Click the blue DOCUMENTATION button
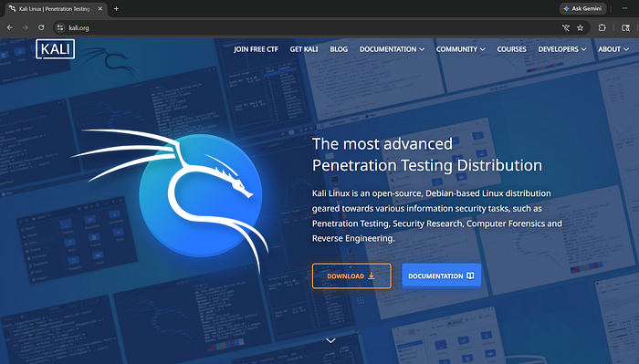The height and width of the screenshot is (364, 639). (x=441, y=276)
